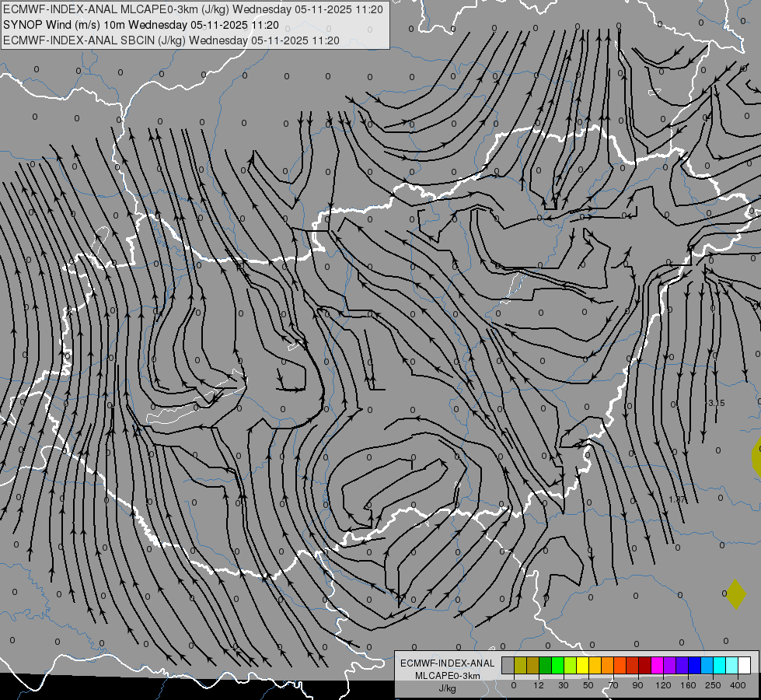Click the map data value 3.15

click(717, 403)
